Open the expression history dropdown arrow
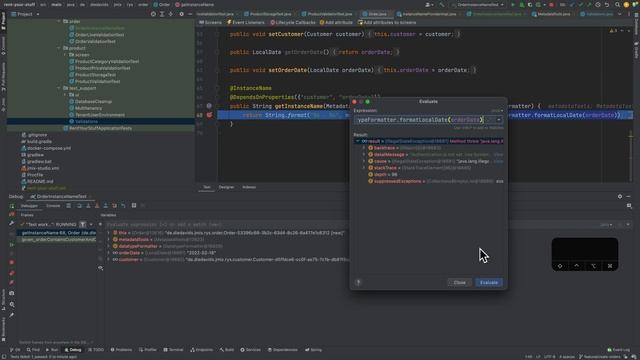The image size is (640, 360). coord(499,120)
